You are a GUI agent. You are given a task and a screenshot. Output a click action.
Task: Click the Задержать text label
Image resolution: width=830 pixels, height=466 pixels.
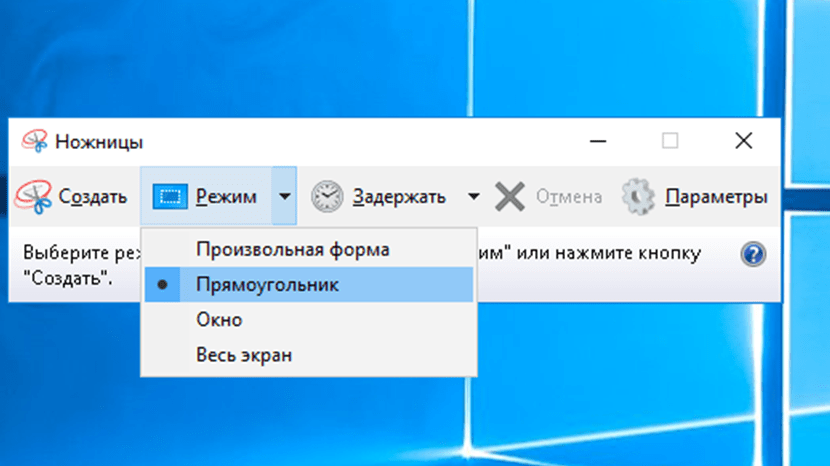coord(399,196)
